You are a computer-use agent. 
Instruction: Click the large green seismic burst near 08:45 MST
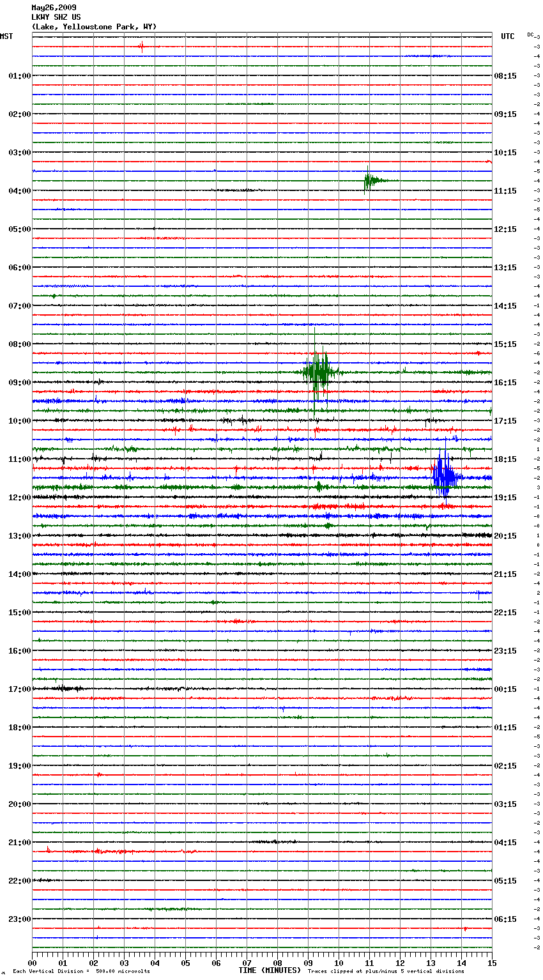318,372
